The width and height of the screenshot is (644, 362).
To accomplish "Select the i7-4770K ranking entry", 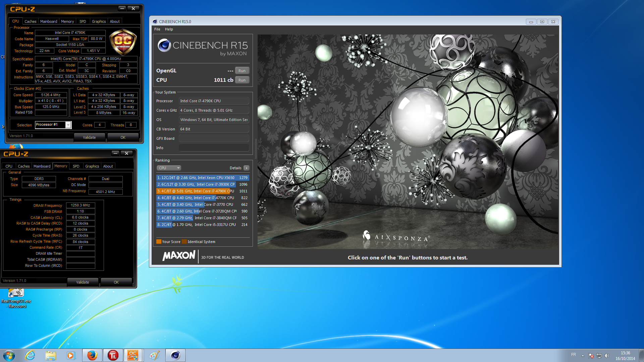I will click(x=203, y=198).
